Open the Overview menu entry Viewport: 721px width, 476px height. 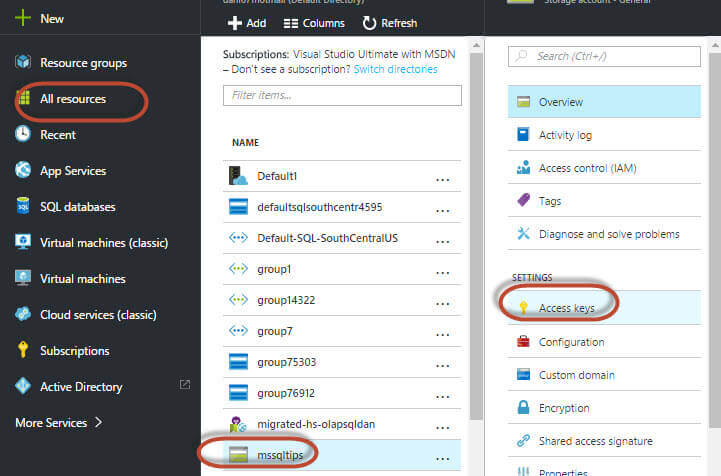click(x=604, y=102)
